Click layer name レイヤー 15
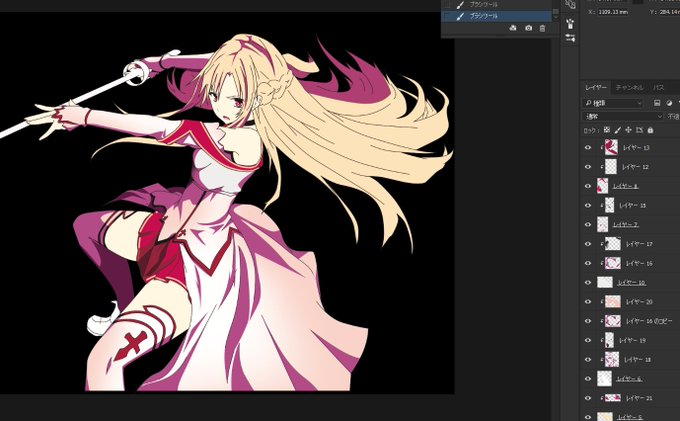This screenshot has height=421, width=680. [633, 206]
